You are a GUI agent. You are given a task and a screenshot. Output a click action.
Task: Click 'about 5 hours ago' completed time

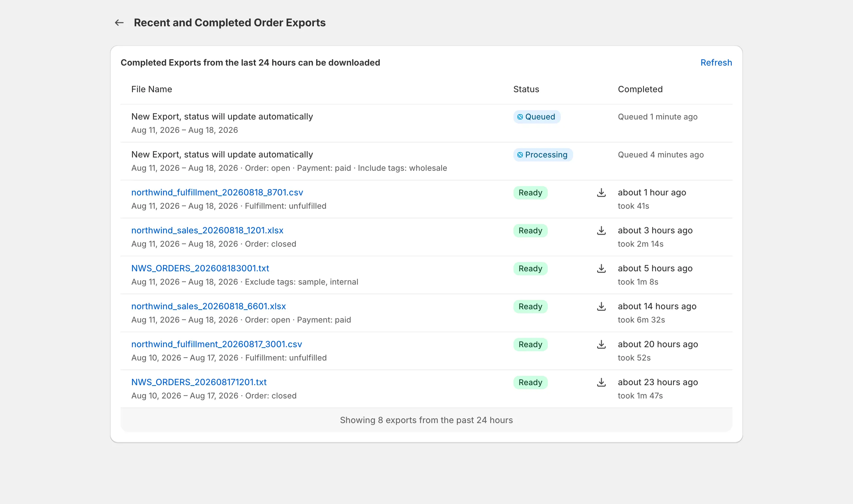coord(655,268)
